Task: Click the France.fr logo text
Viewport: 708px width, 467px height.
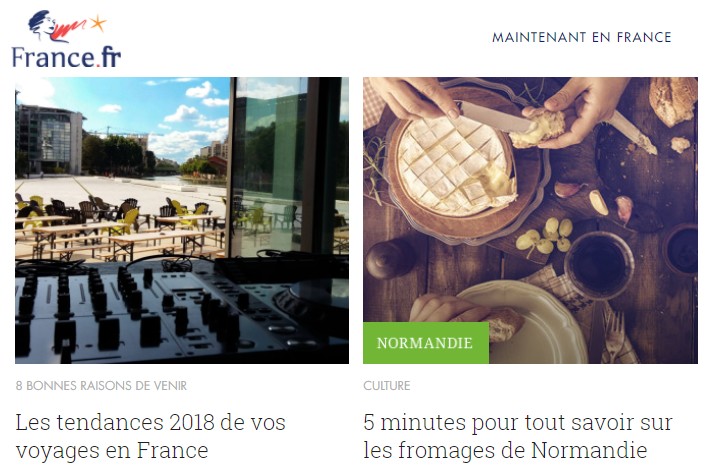Action: pyautogui.click(x=66, y=57)
